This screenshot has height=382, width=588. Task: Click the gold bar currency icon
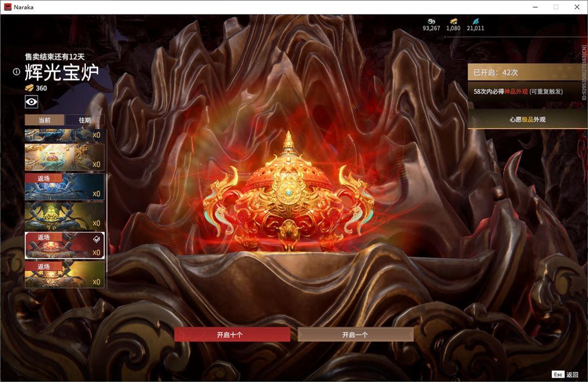tap(454, 22)
